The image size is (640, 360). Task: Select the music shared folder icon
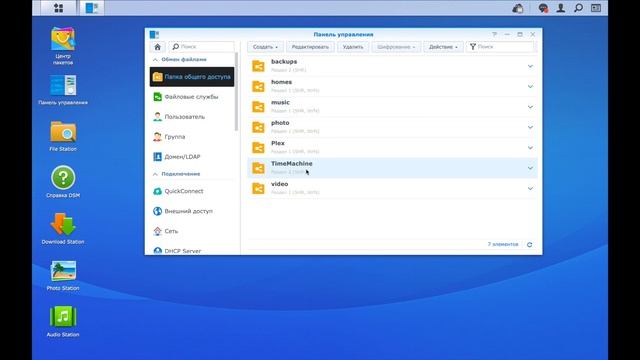258,107
